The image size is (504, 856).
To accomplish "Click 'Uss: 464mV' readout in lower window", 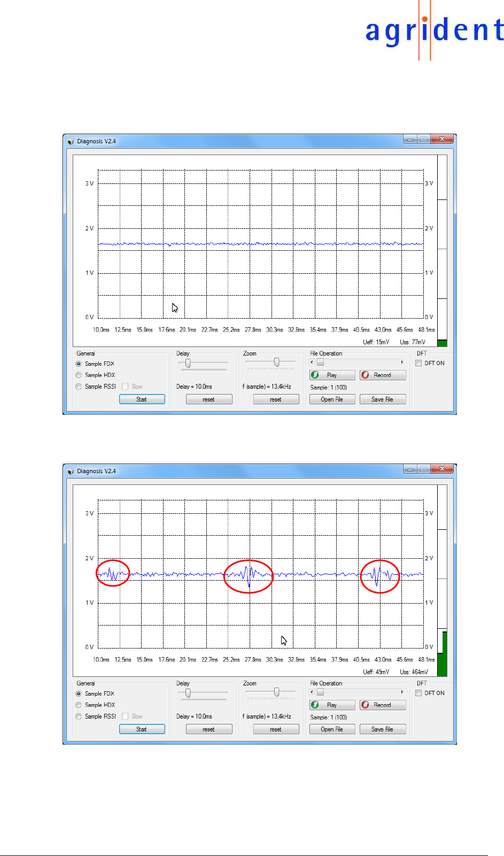I will (414, 672).
